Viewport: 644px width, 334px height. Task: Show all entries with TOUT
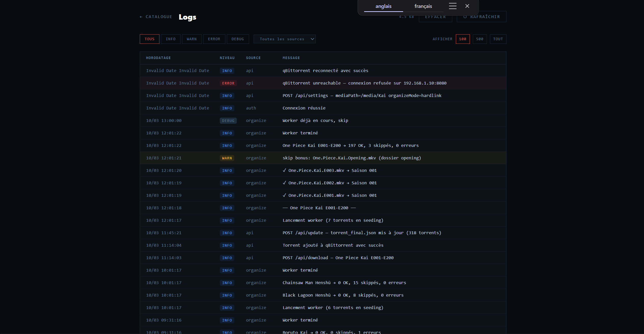pyautogui.click(x=498, y=39)
